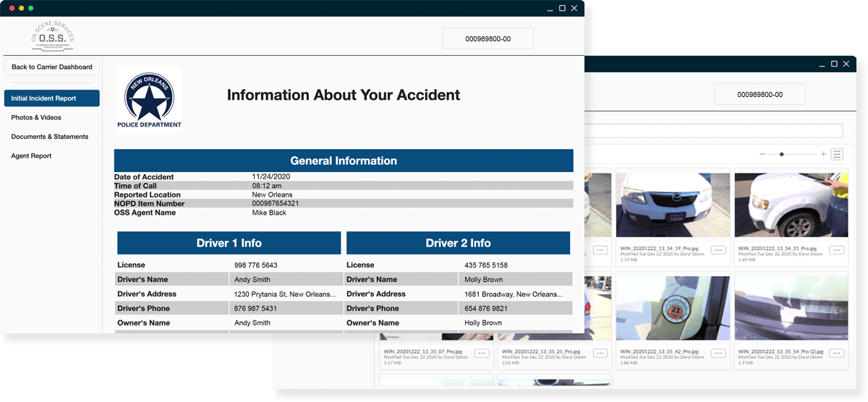This screenshot has width=868, height=402.
Task: Click the yellow minimize dot in the front window
Action: pyautogui.click(x=21, y=8)
